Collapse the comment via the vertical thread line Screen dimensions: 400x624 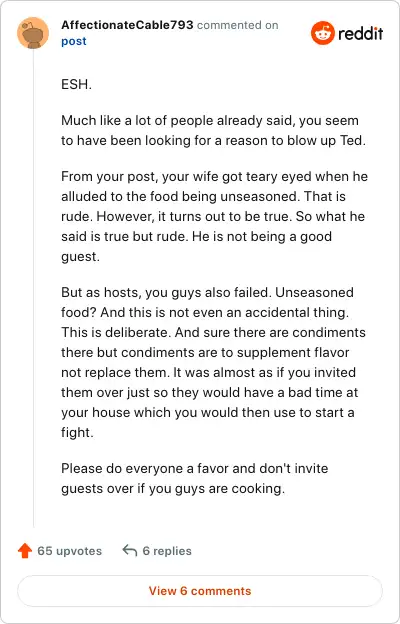(33, 288)
